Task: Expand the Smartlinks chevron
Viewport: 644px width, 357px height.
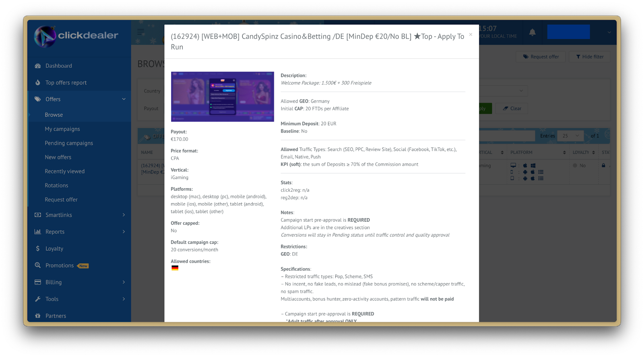Action: (124, 215)
